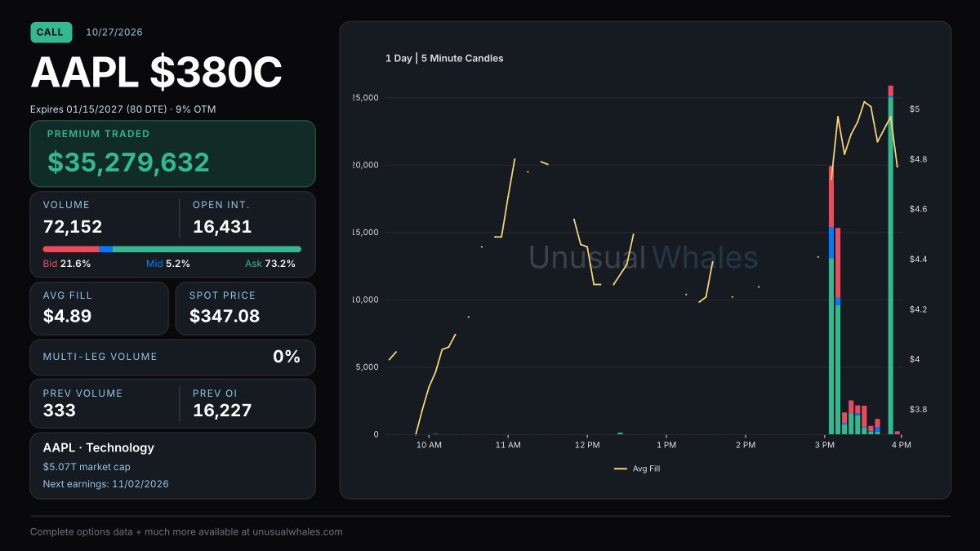The width and height of the screenshot is (980, 551).
Task: Click the Bid 21.6% label
Action: (67, 264)
